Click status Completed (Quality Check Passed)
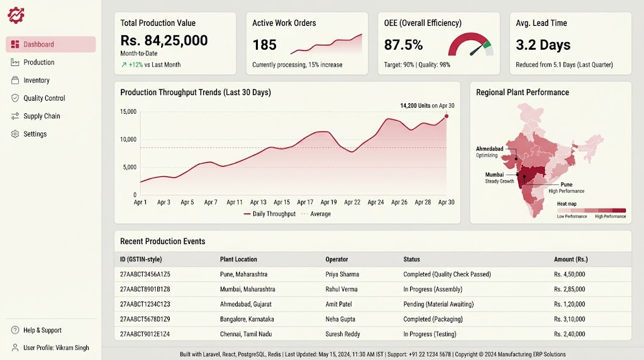Image resolution: width=644 pixels, height=360 pixels. 447,274
